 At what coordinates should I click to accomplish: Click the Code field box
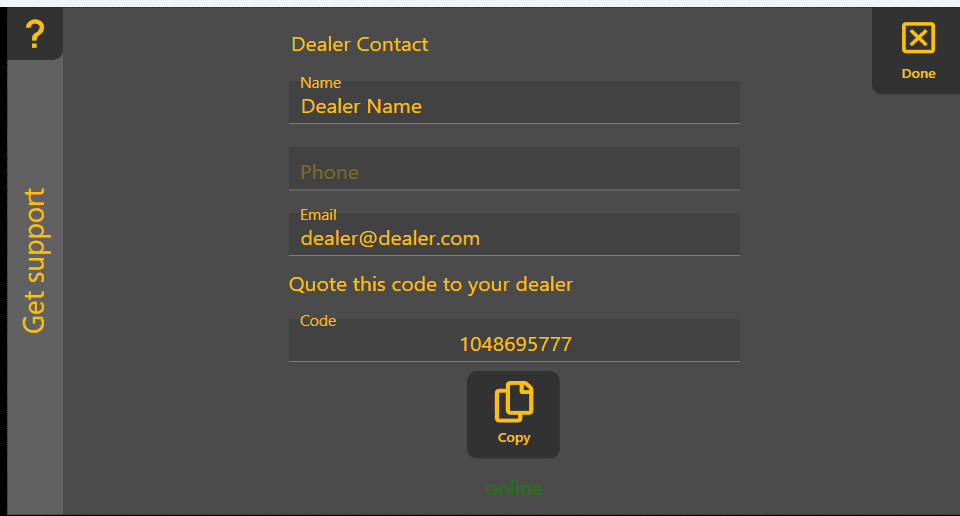(514, 340)
